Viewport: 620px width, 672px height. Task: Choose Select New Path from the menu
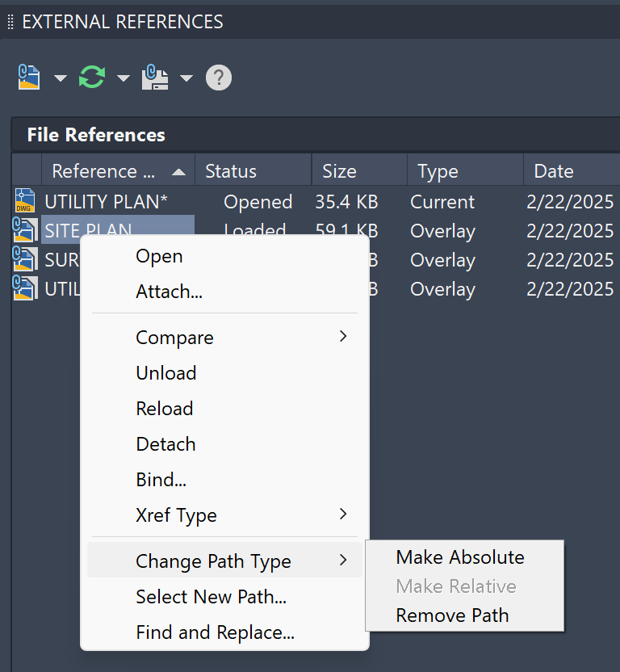click(x=211, y=597)
